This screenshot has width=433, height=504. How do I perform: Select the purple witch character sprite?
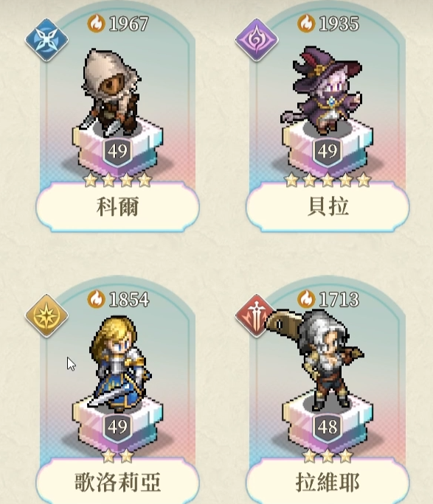tap(322, 91)
